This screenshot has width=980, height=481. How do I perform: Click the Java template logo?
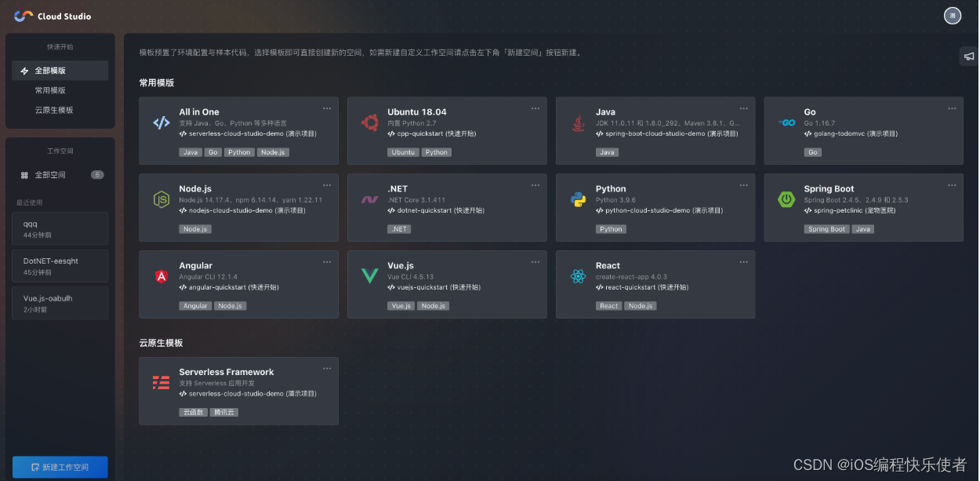point(578,122)
